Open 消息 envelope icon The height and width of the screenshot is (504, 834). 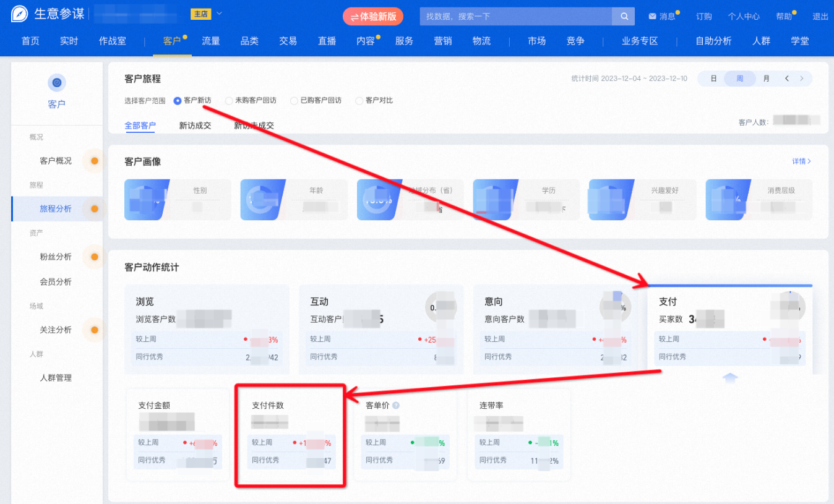click(652, 16)
